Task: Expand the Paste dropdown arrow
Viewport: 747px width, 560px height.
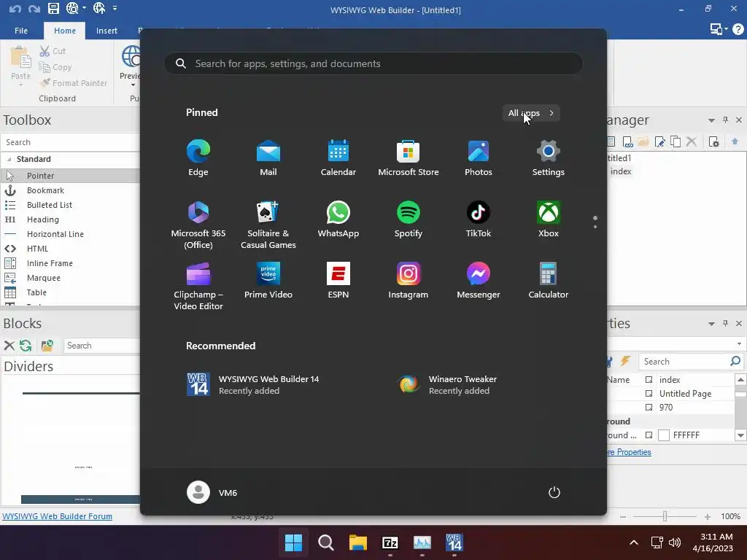Action: click(20, 85)
